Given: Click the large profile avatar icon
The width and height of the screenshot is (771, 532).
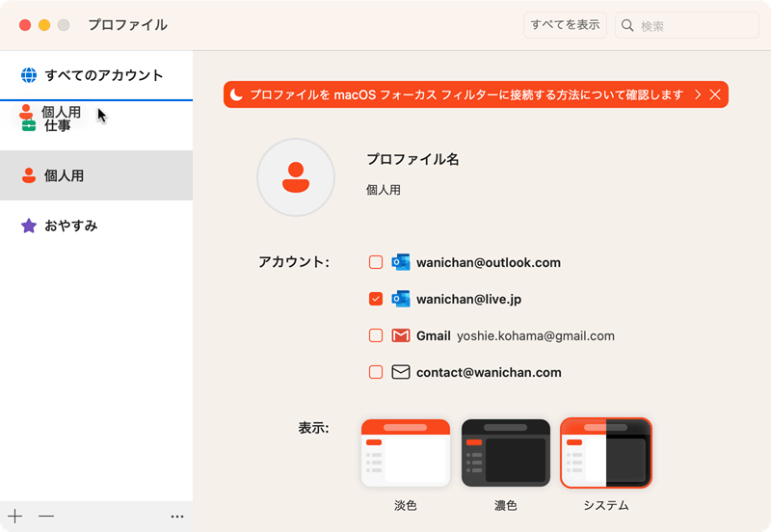Looking at the screenshot, I should [x=296, y=177].
